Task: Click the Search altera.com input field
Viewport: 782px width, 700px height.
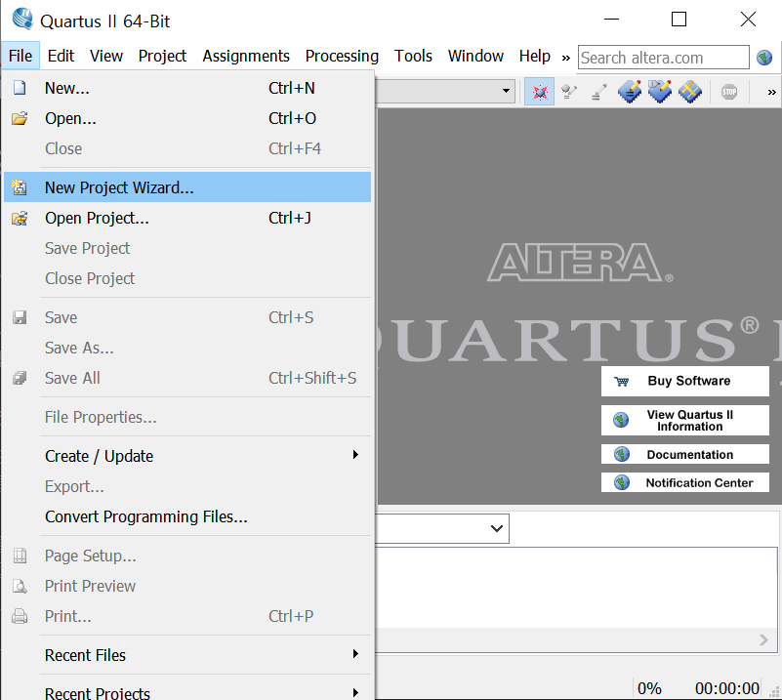Action: point(663,58)
